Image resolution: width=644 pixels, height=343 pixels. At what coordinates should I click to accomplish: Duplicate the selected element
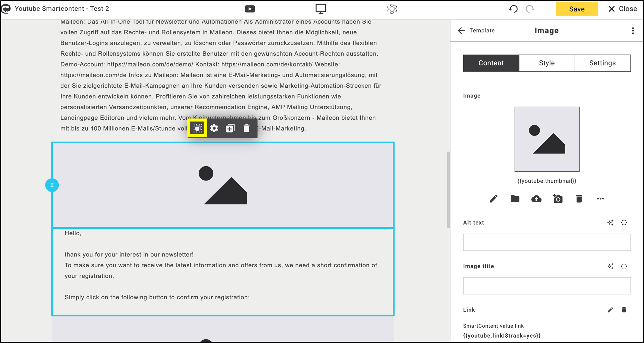point(230,128)
